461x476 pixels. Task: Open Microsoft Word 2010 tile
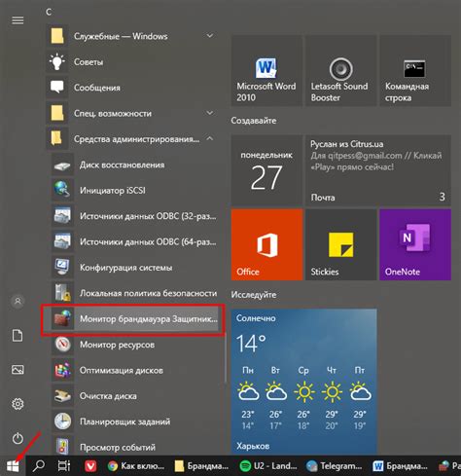(x=266, y=71)
